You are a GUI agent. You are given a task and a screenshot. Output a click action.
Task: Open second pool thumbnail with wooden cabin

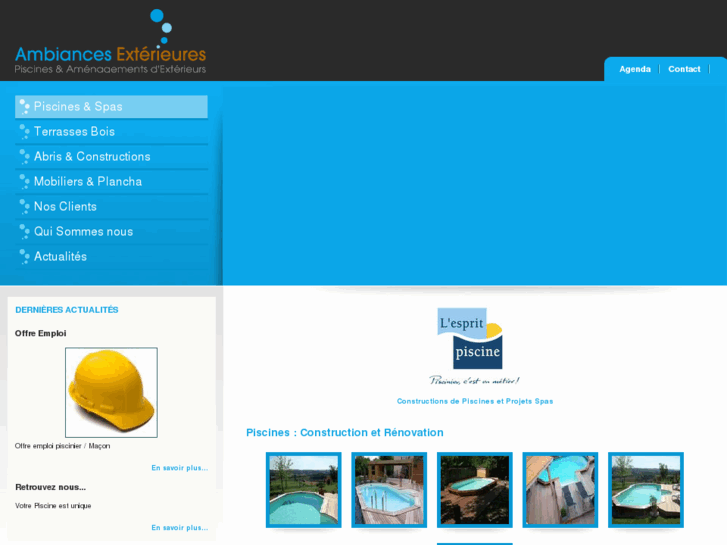pos(389,490)
